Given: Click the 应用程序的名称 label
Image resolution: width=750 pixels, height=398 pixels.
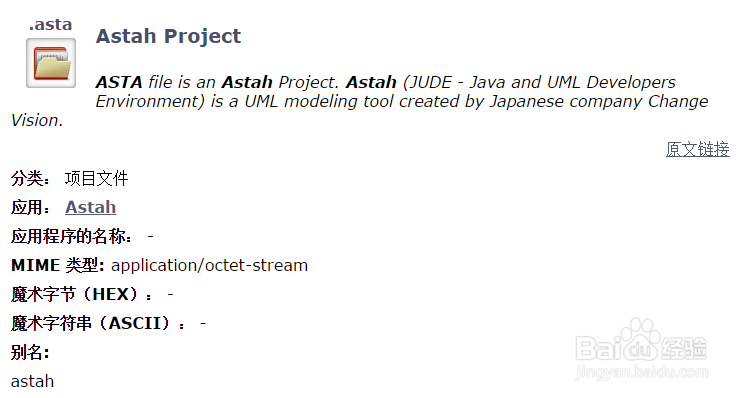Looking at the screenshot, I should (71, 236).
